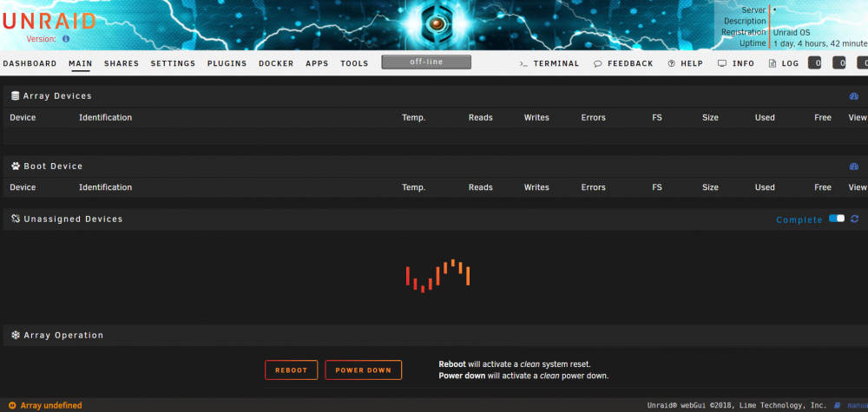
Task: Click the Terminal prompt icon
Action: (x=523, y=63)
